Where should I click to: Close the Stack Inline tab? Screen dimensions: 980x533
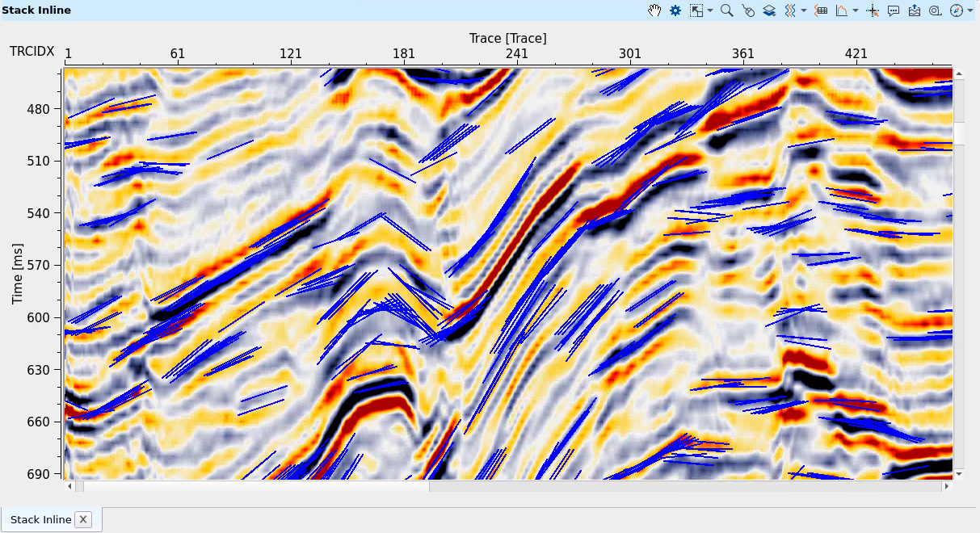(x=82, y=519)
